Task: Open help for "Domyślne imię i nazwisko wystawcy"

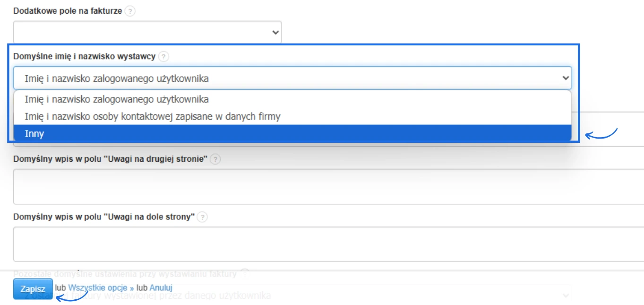Action: pos(163,57)
